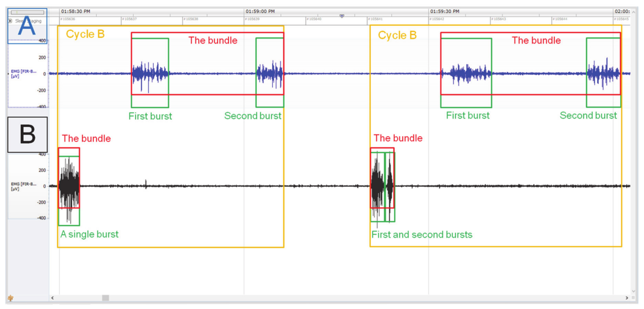
Task: Click the 01:59:30 PM time label
Action: (x=444, y=12)
